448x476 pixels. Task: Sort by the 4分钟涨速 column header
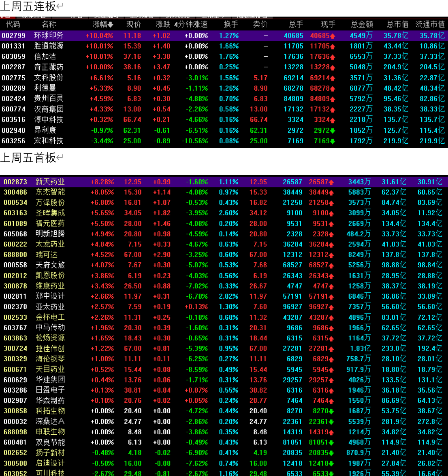pyautogui.click(x=191, y=25)
